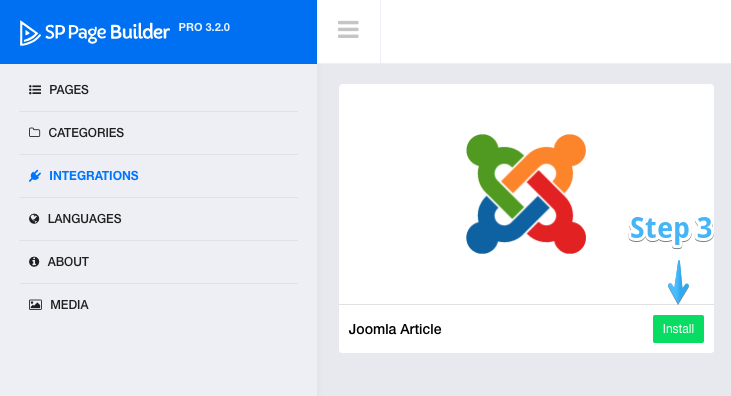Click the Categories folder icon
The height and width of the screenshot is (396, 731).
(x=34, y=132)
